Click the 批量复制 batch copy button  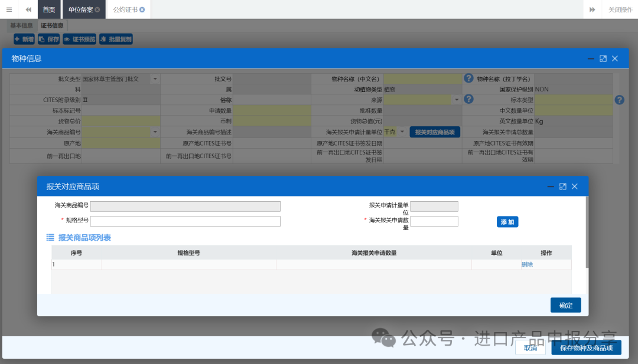[x=116, y=38]
